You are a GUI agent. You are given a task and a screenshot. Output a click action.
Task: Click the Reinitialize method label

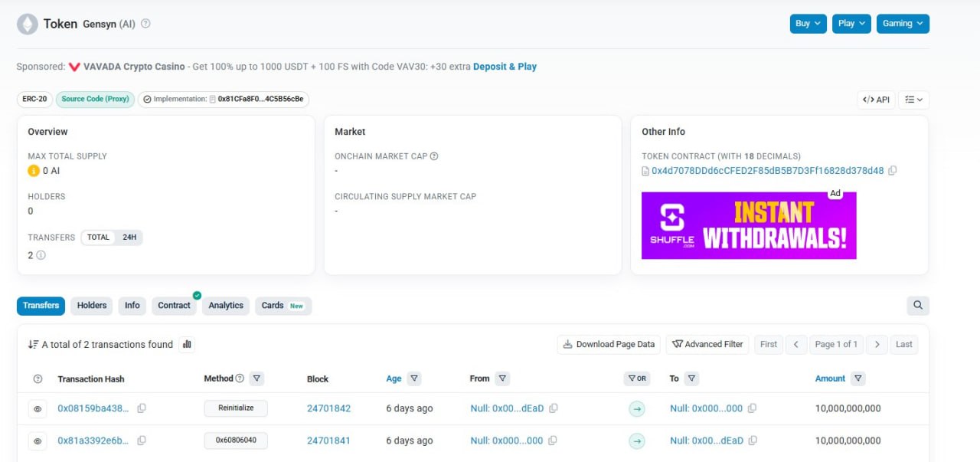click(x=236, y=408)
